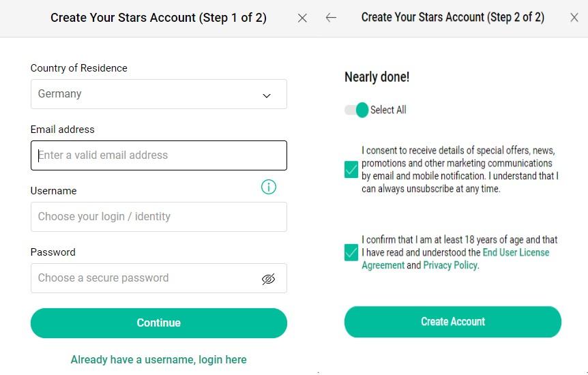Click the Select All label text
This screenshot has width=588, height=375.
point(388,110)
